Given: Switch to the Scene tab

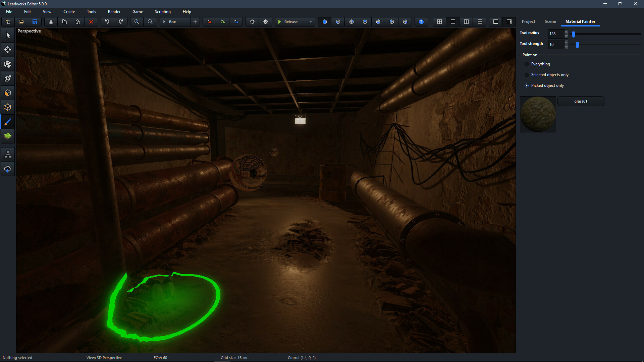Looking at the screenshot, I should click(x=550, y=21).
